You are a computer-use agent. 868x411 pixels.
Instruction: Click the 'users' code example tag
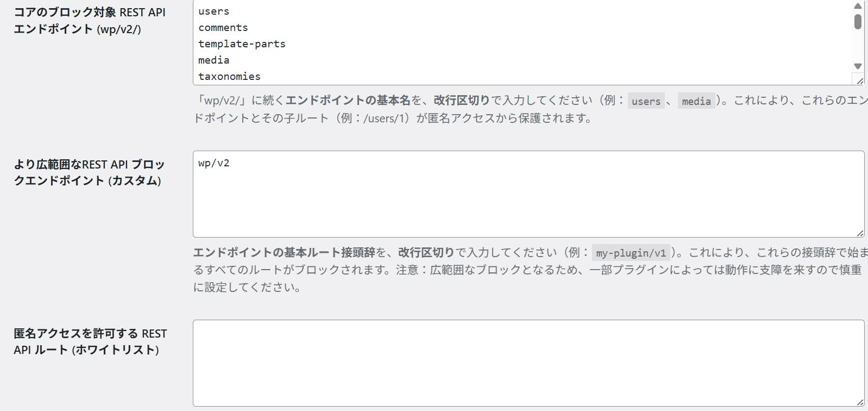tap(646, 101)
